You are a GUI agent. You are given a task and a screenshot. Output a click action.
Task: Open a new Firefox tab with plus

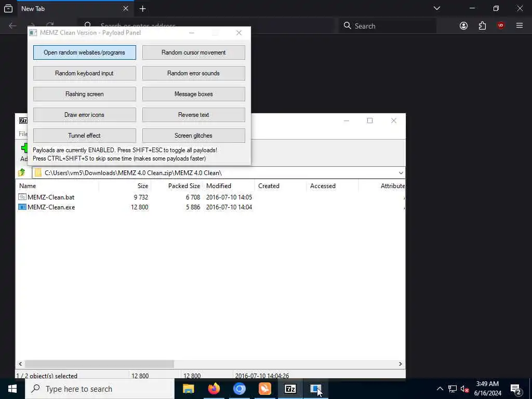pyautogui.click(x=142, y=9)
